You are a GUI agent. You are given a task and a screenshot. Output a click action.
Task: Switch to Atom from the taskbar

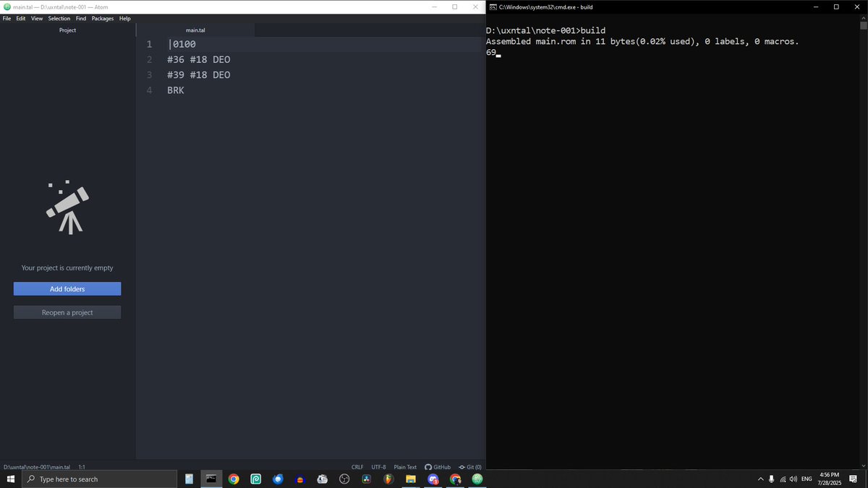[x=477, y=479]
